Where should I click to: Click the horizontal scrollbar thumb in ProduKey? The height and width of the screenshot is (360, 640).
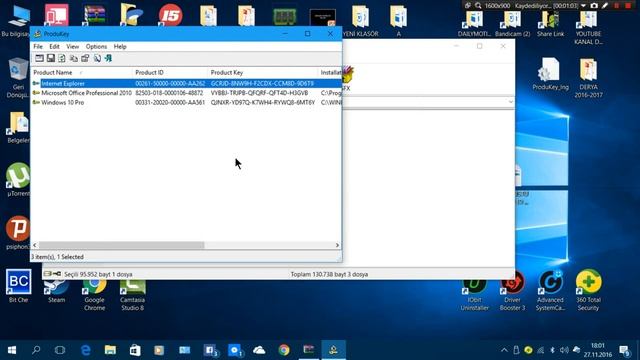[x=122, y=245]
